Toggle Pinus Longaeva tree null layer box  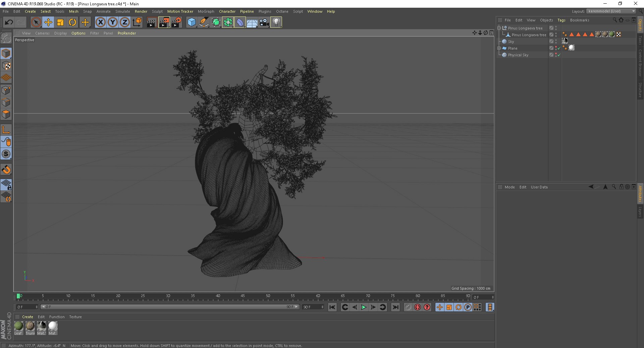click(551, 28)
